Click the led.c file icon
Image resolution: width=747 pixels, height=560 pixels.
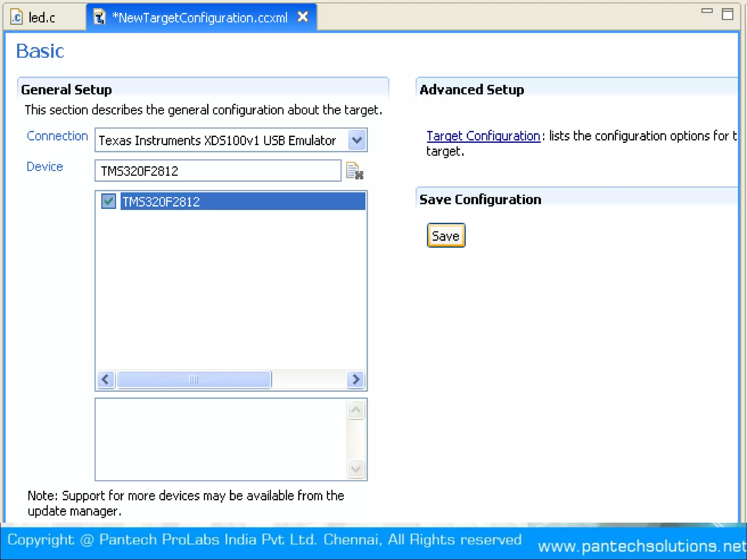tap(16, 17)
